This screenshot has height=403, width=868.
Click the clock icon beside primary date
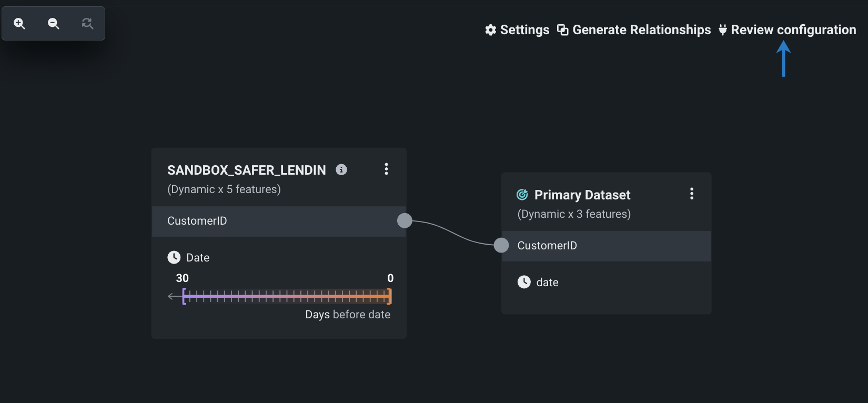pos(524,282)
